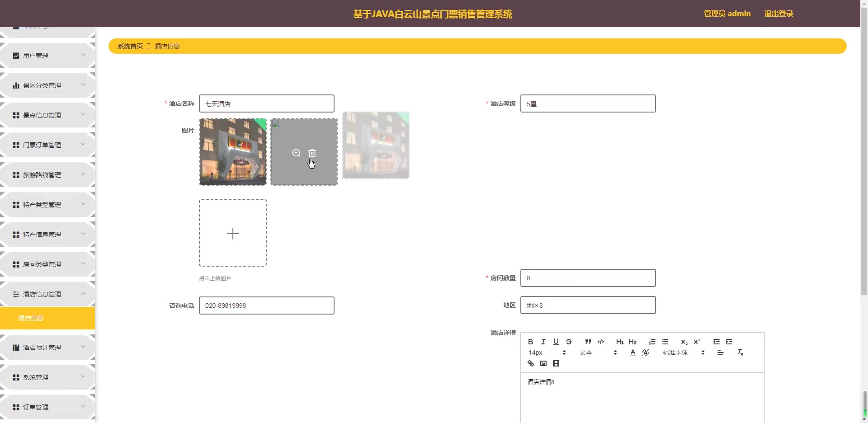Click the 酒店信息 breadcrumb item
This screenshot has height=423, width=868.
point(167,46)
